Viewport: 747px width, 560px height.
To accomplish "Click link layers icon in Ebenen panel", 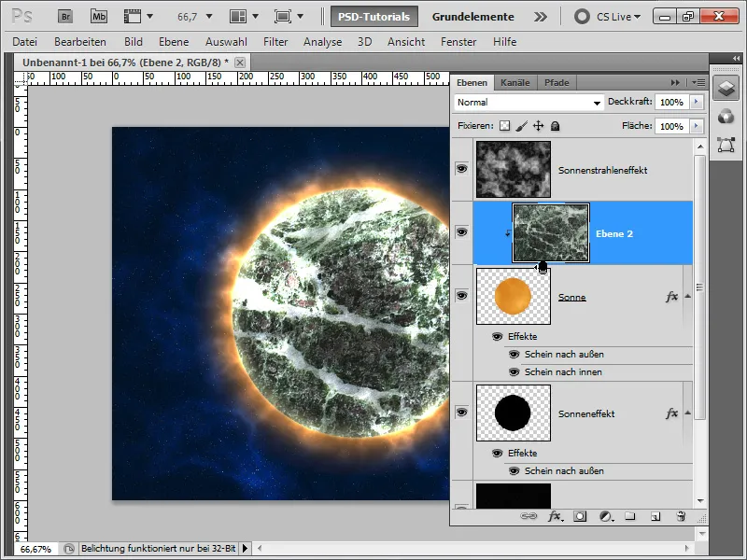I will tap(529, 516).
